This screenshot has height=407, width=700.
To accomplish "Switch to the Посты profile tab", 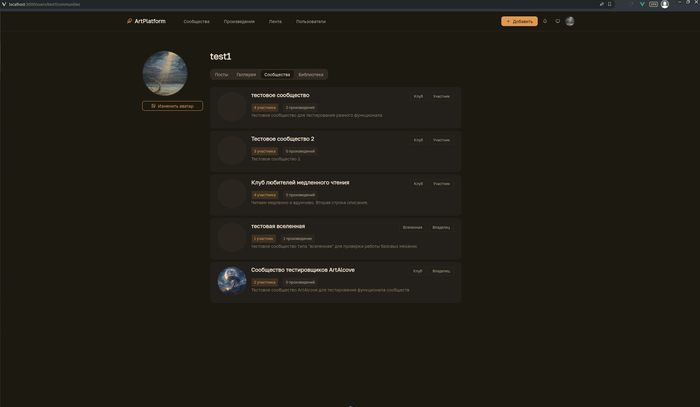I will (x=221, y=75).
